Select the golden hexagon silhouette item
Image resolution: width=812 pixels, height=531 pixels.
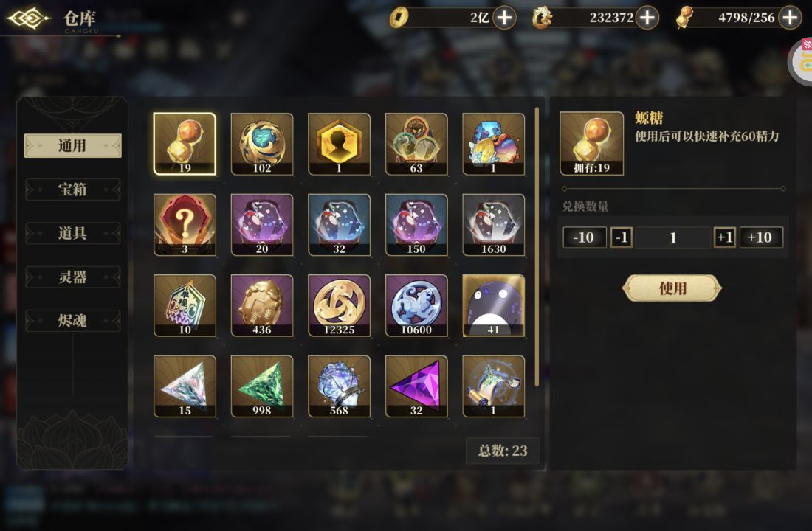[340, 144]
